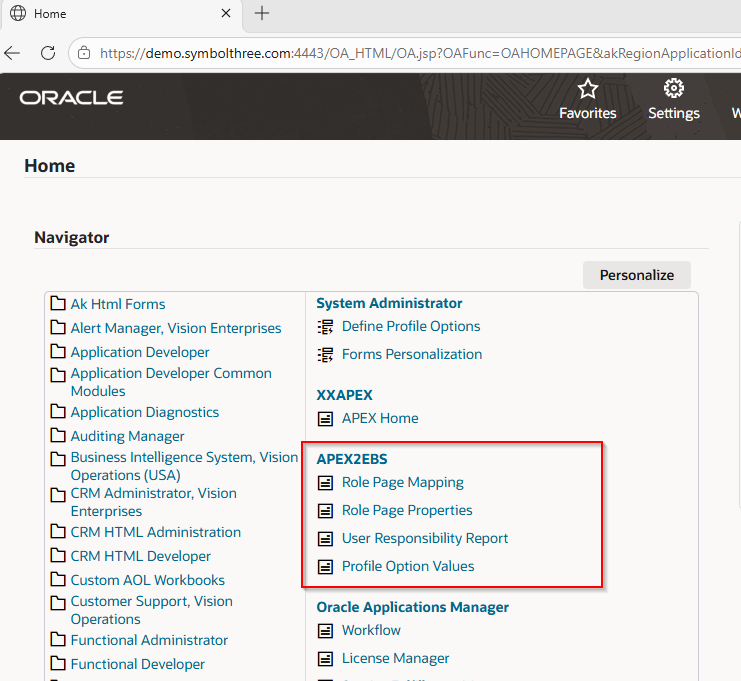Image resolution: width=741 pixels, height=681 pixels.
Task: Open User Responsibility Report link
Action: (x=425, y=538)
